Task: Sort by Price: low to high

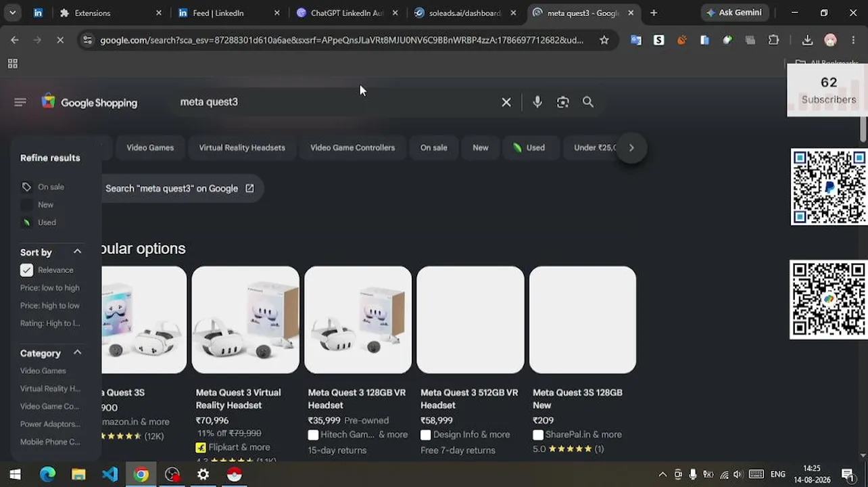Action: click(50, 287)
